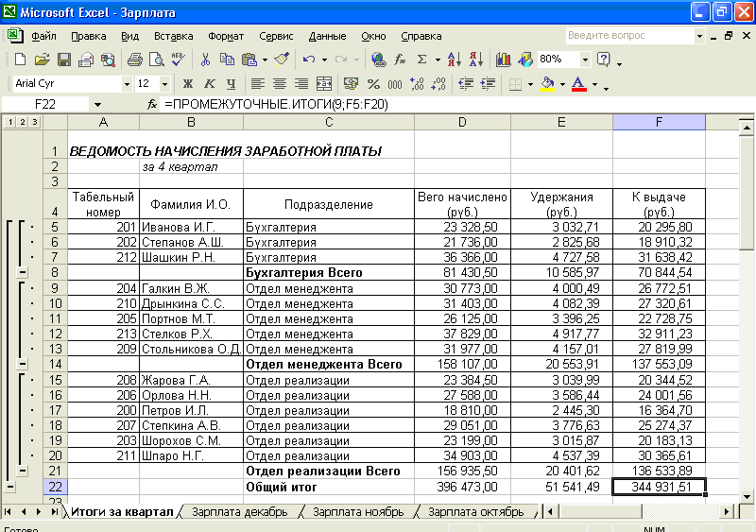Image resolution: width=756 pixels, height=532 pixels.
Task: Open the font size dropdown
Action: pos(164,84)
